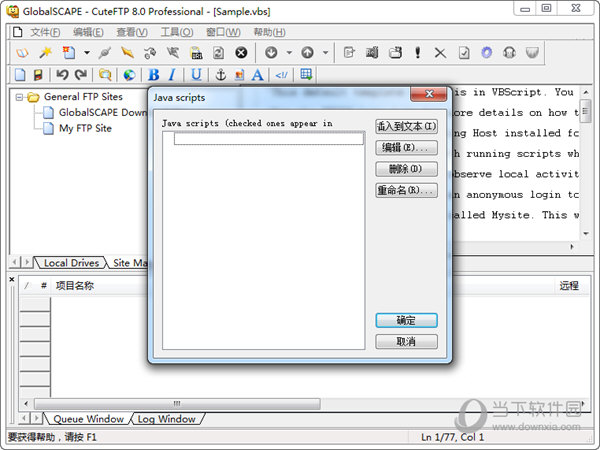Image resolution: width=600 pixels, height=450 pixels.
Task: Click the Execute exclamation mark icon
Action: pyautogui.click(x=417, y=53)
